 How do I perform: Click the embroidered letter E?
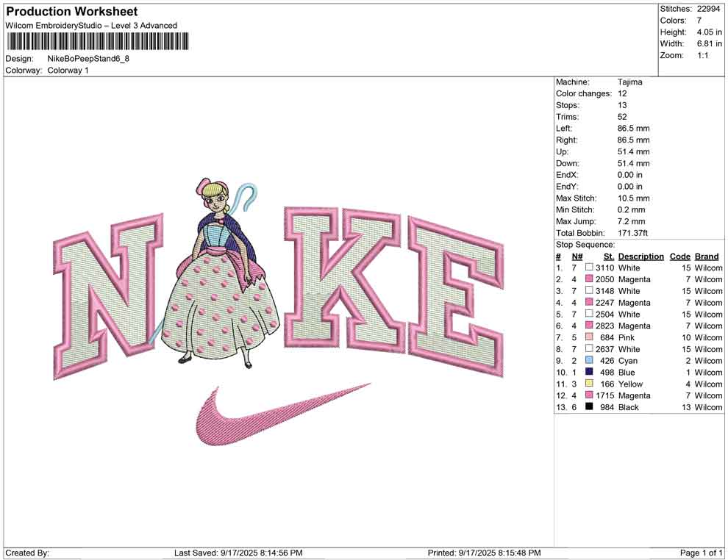(x=456, y=297)
